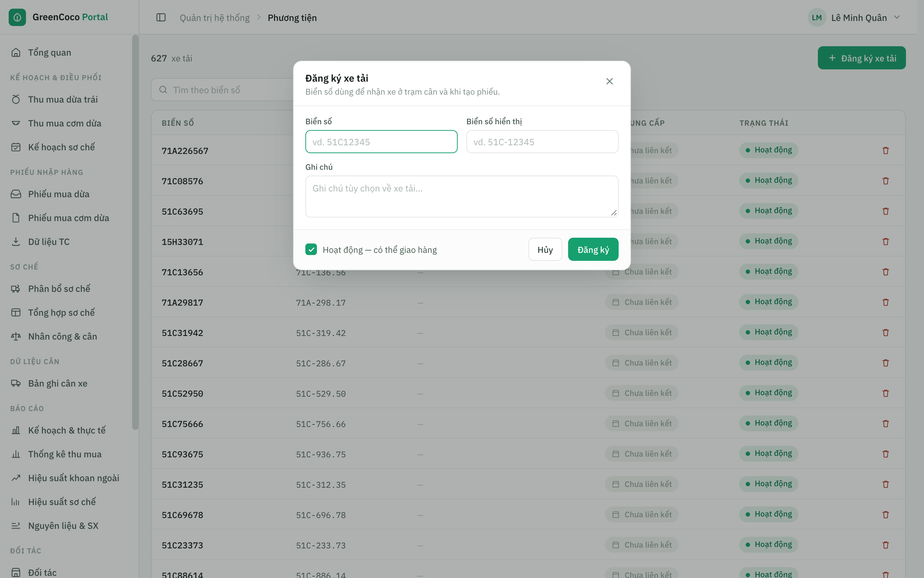Delete truck 51C28667 with trash icon
The width and height of the screenshot is (924, 578).
886,363
